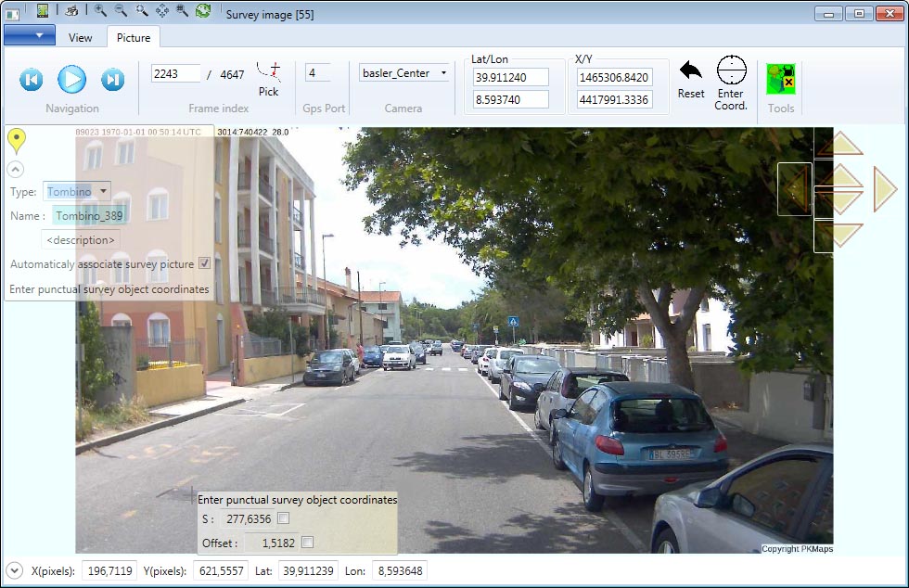
Task: Click the X(pixels) field 196,7119
Action: (109, 570)
